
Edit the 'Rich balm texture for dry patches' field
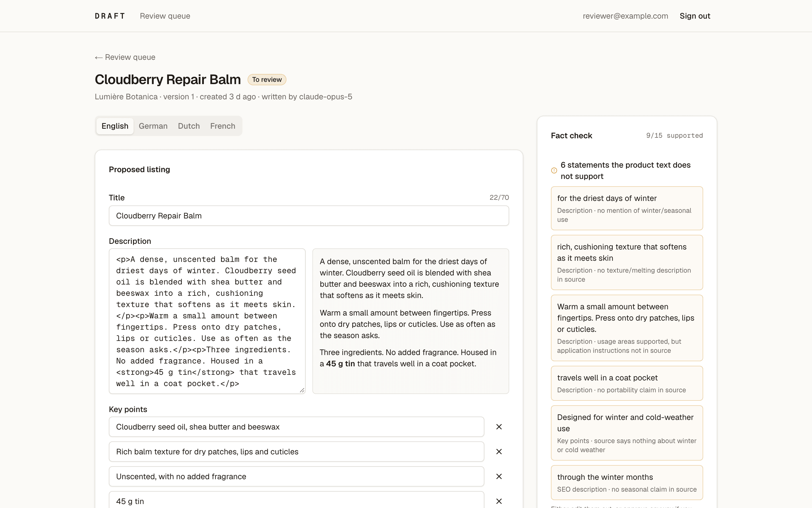296,452
